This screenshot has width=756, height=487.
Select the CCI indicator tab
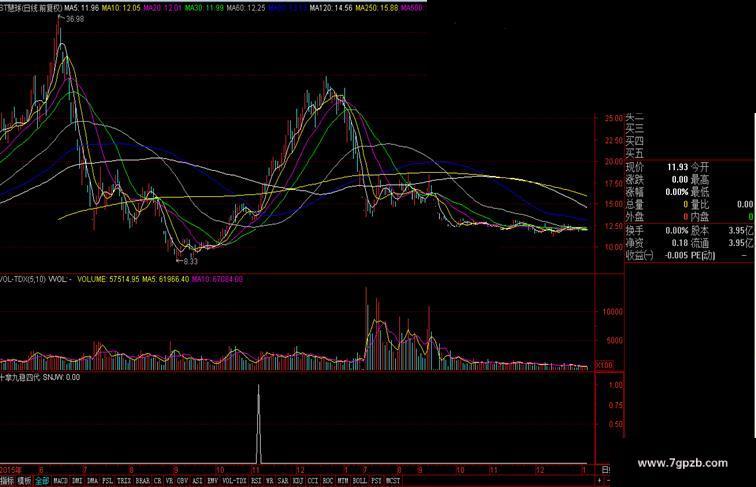313,481
